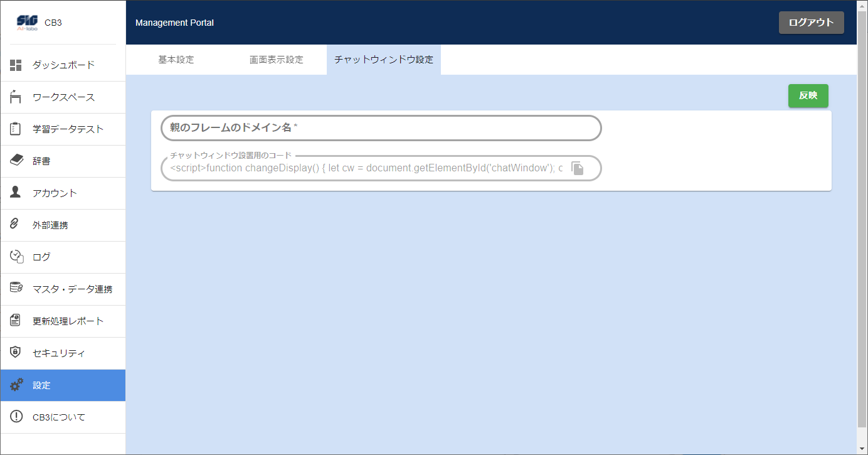
Task: Select the book icon for 辞書
Action: [16, 161]
